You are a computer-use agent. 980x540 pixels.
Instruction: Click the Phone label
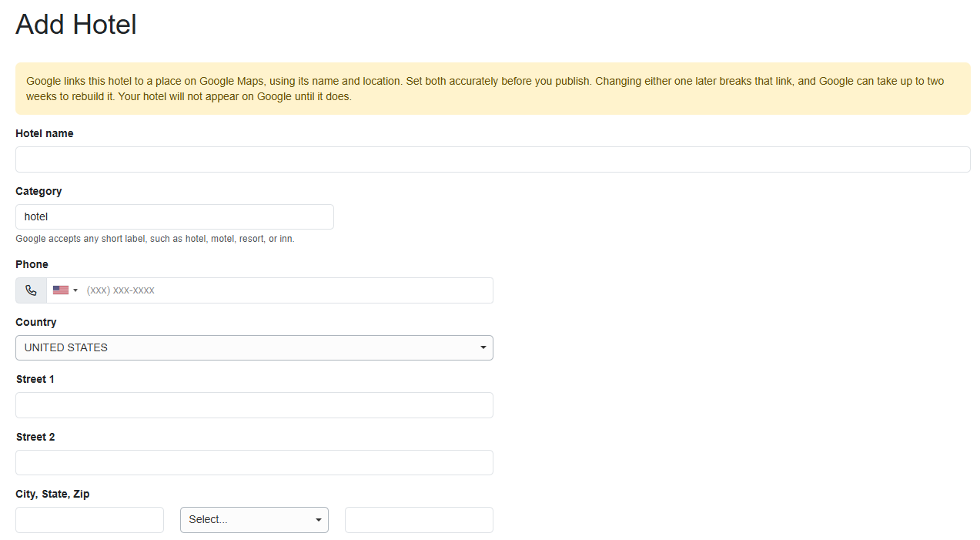tap(32, 264)
